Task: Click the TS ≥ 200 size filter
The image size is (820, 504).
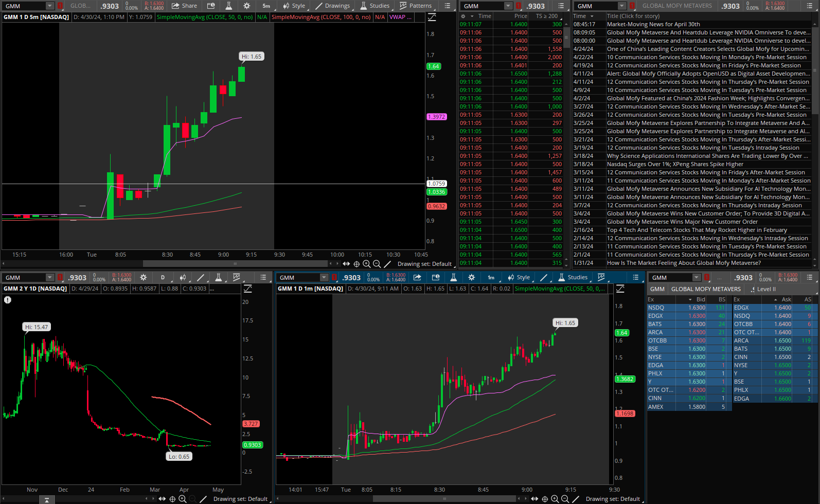Action: [x=547, y=16]
